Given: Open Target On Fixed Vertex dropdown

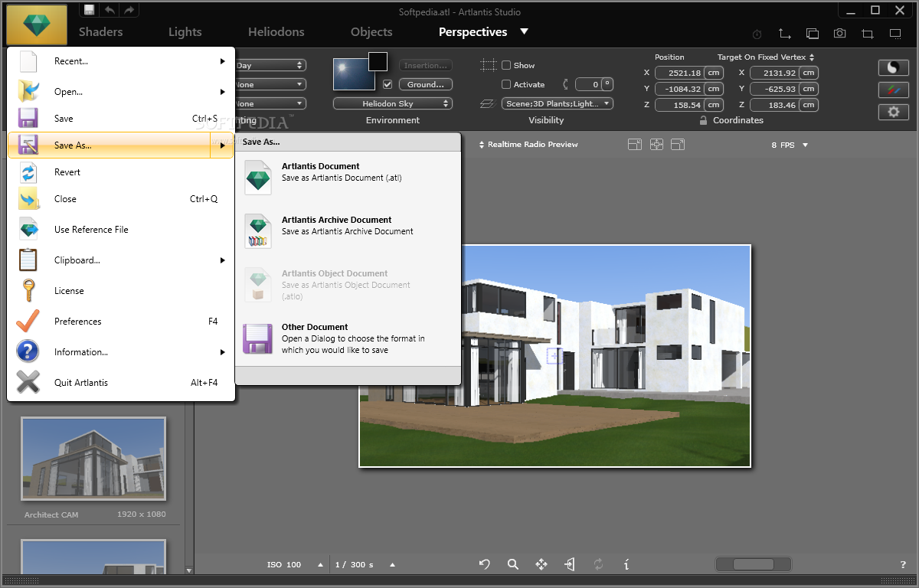Looking at the screenshot, I should (766, 57).
